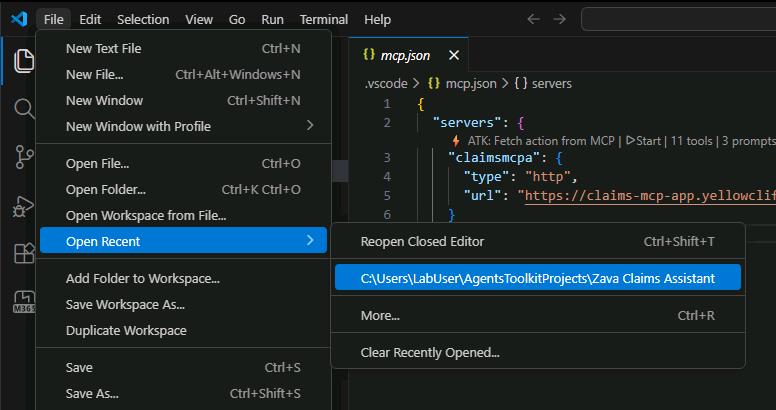The image size is (776, 410).
Task: Select Clear Recently Opened...
Action: (537, 353)
